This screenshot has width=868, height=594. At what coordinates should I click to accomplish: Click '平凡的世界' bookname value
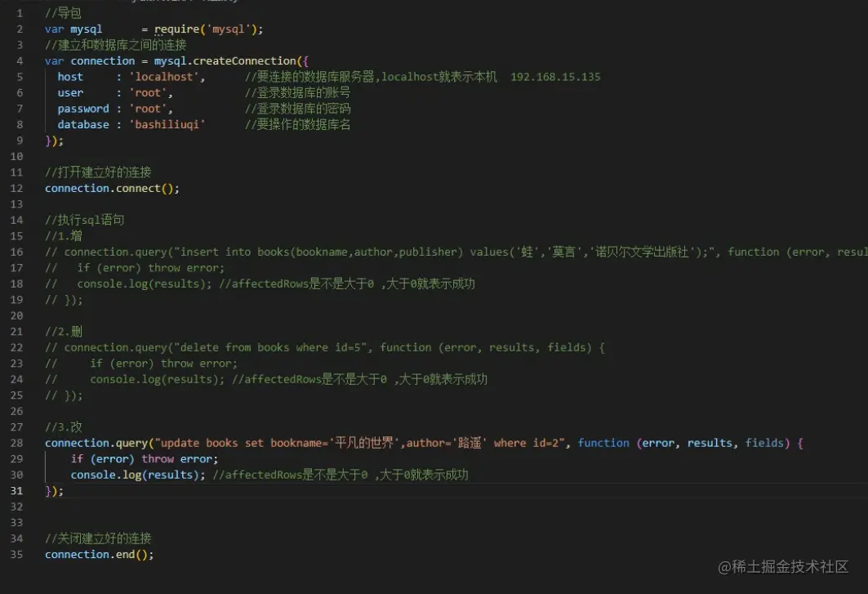pyautogui.click(x=364, y=444)
